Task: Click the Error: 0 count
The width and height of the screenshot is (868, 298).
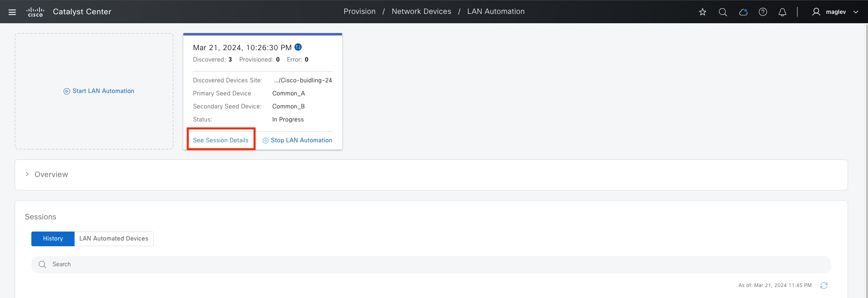Action: click(298, 60)
